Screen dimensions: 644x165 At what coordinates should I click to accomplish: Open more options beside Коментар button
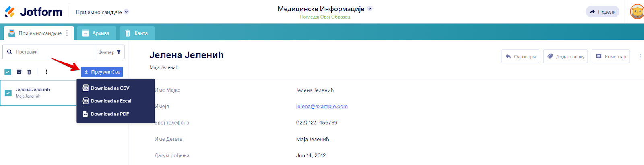pos(640,56)
